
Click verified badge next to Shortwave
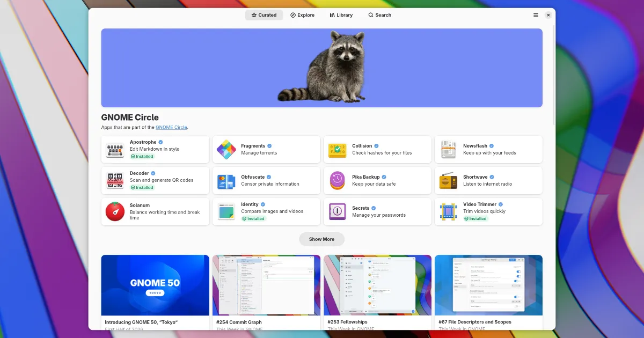492,177
